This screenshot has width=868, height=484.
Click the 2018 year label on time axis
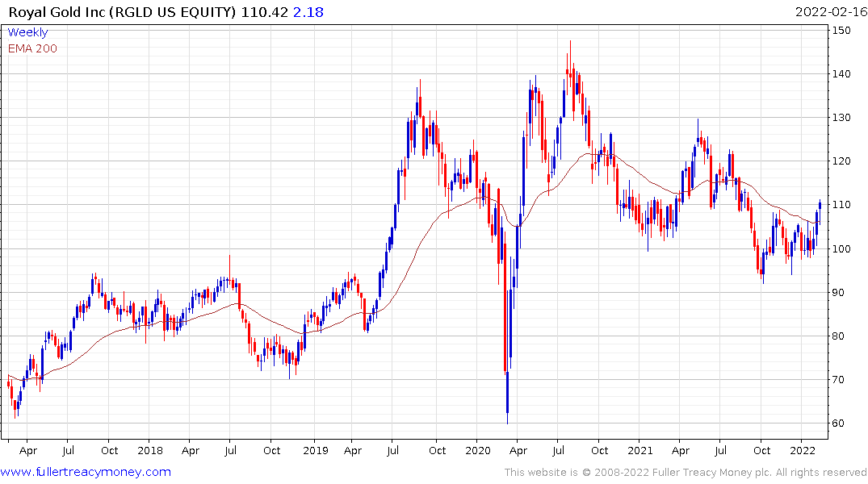(150, 450)
